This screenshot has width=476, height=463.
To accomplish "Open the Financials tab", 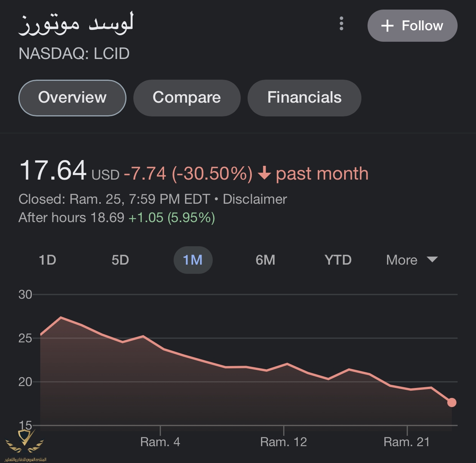I will pyautogui.click(x=304, y=98).
